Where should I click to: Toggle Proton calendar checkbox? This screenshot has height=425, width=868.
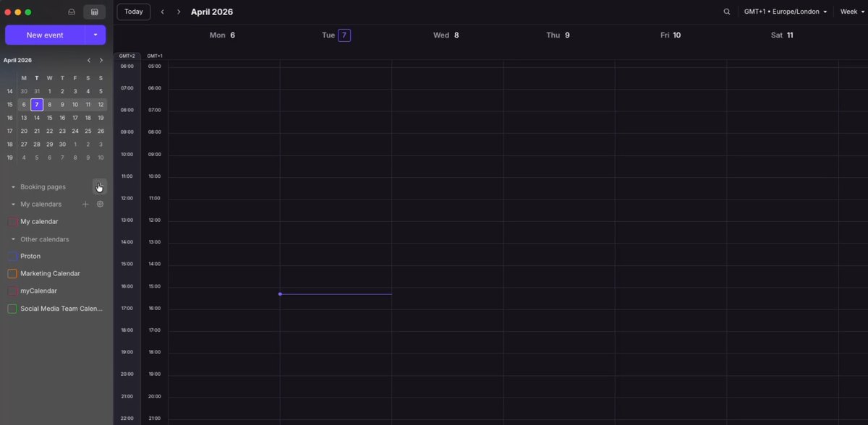(x=12, y=256)
